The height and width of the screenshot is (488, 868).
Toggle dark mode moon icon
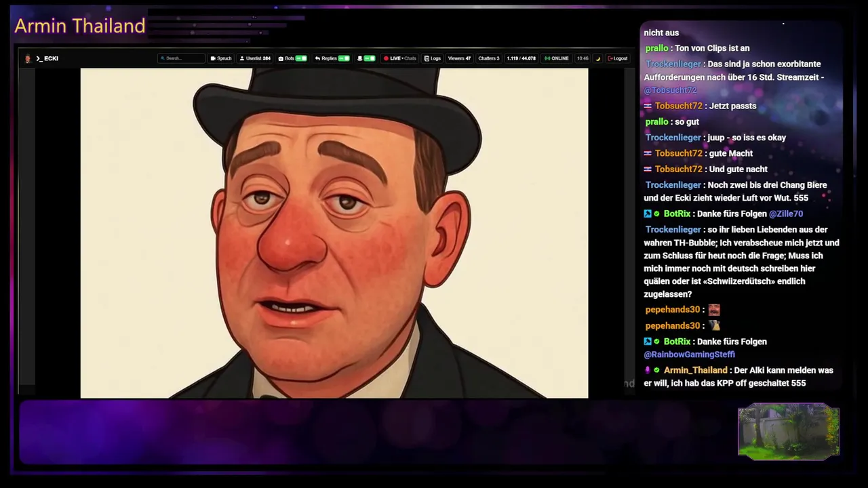point(598,58)
